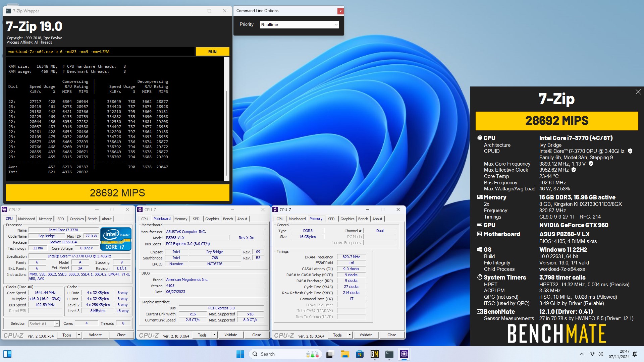Click the Multiplier value x16.0 (16.0 - 39.0)
Screen dimensions: 644x362
(x=45, y=299)
